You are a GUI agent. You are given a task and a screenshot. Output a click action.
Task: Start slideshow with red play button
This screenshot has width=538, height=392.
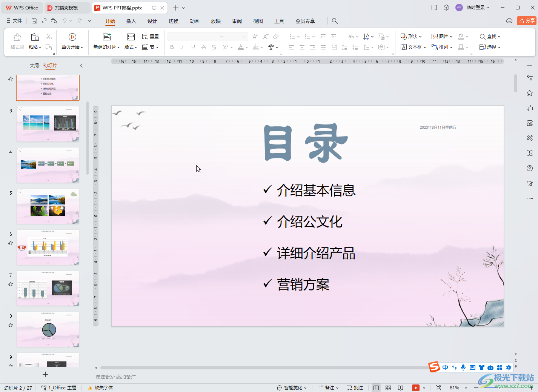pos(416,388)
